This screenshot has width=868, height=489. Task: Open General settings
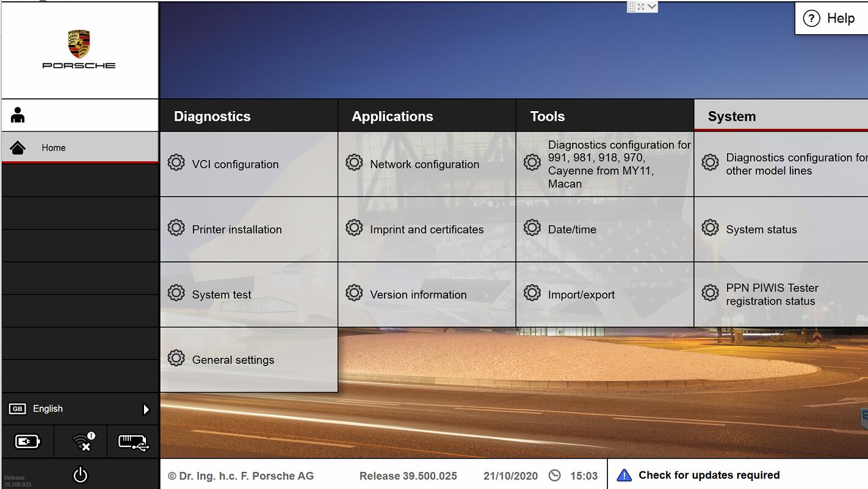248,360
